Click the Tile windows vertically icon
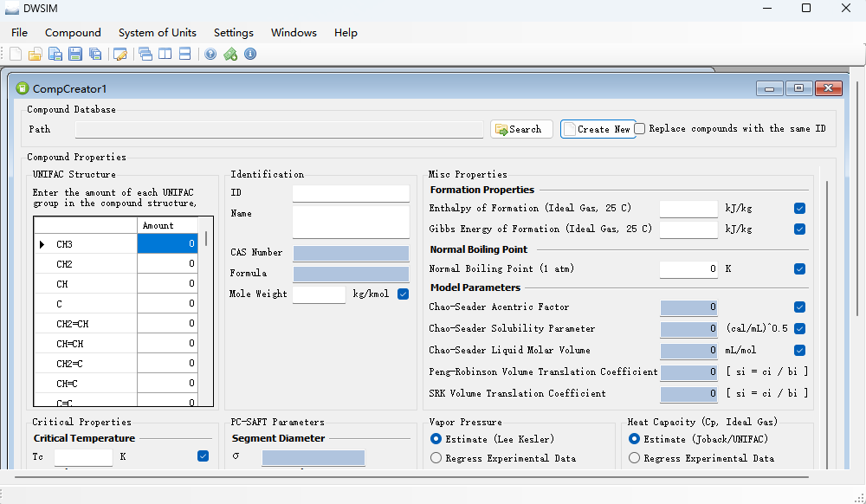 pos(165,54)
